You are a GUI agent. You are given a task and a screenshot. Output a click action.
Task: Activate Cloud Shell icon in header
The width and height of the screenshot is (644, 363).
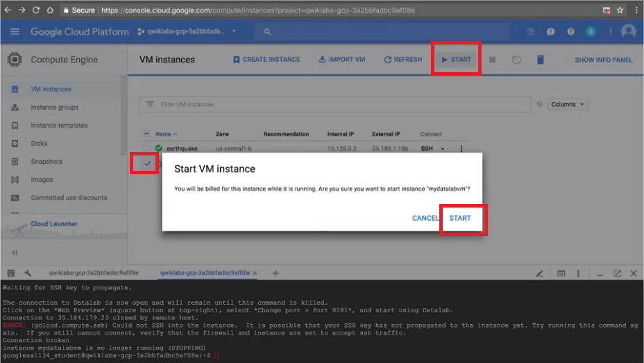(530, 32)
